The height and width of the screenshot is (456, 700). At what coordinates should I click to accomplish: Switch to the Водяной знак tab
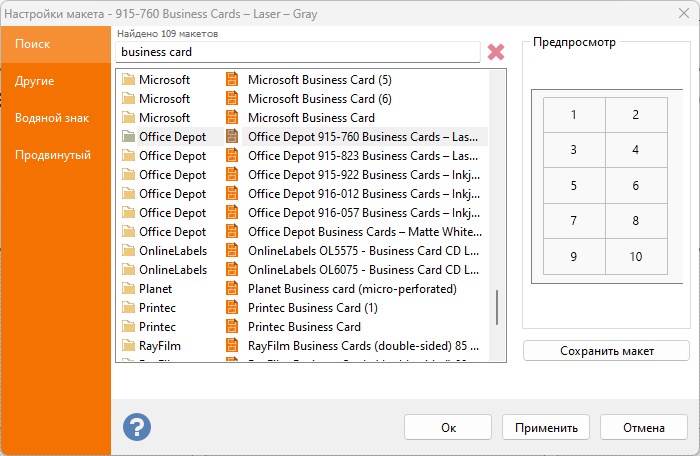[56, 118]
